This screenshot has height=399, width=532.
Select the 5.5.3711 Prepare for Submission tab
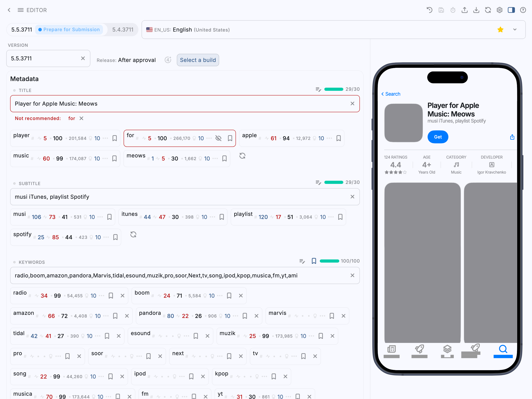point(56,30)
